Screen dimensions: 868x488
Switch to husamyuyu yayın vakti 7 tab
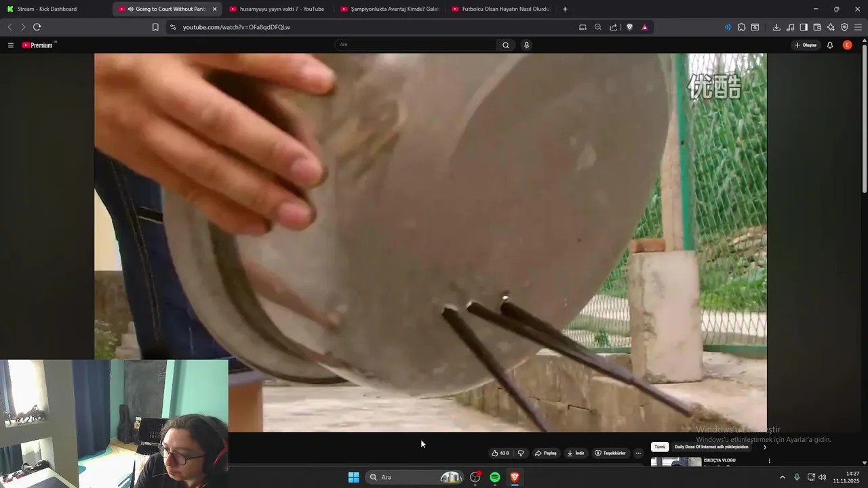point(278,9)
